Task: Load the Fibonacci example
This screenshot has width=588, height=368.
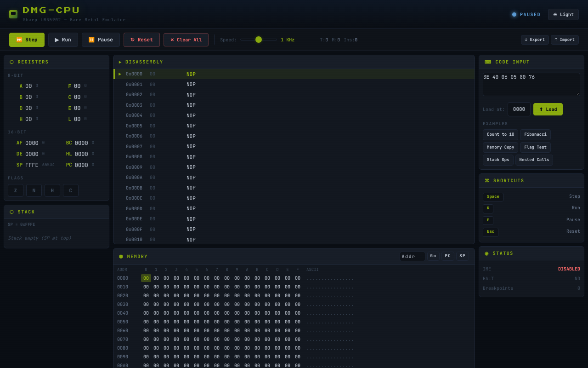Action: click(x=535, y=135)
